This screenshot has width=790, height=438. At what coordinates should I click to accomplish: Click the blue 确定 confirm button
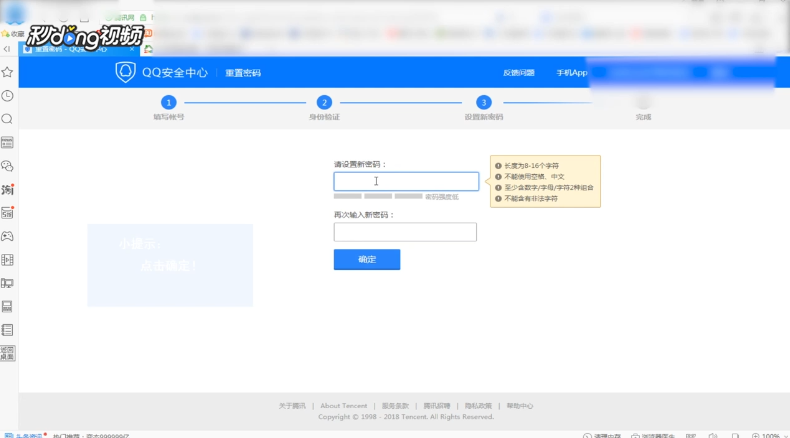click(x=367, y=260)
